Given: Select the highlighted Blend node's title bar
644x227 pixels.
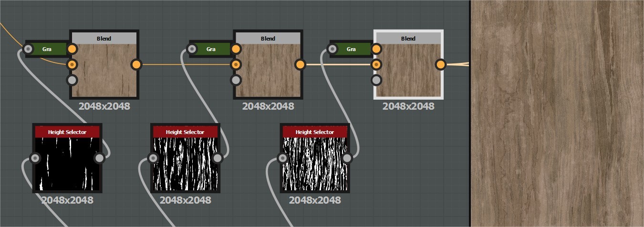Looking at the screenshot, I should [x=408, y=39].
